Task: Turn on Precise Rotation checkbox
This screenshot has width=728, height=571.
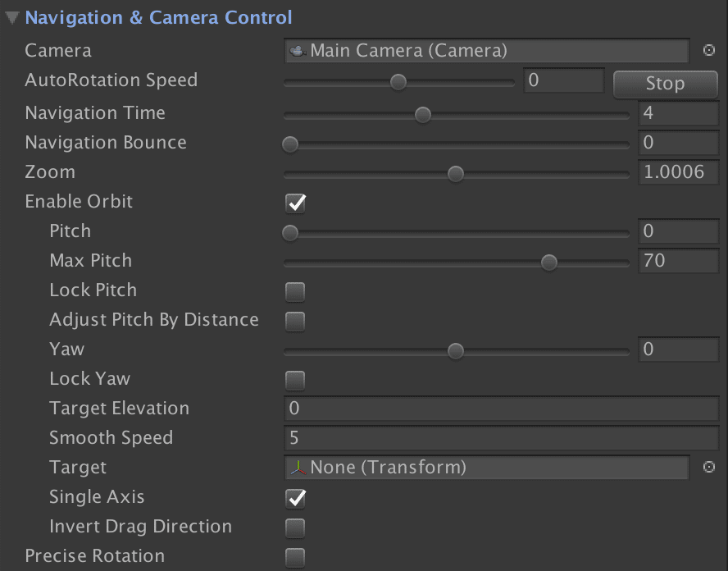Action: (x=295, y=557)
